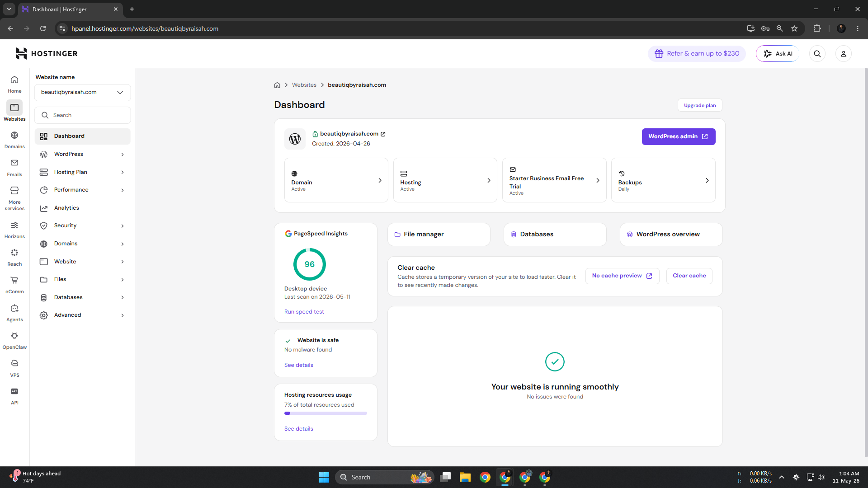The width and height of the screenshot is (868, 488).
Task: Click the hosting resources usage progress bar
Action: pyautogui.click(x=325, y=413)
